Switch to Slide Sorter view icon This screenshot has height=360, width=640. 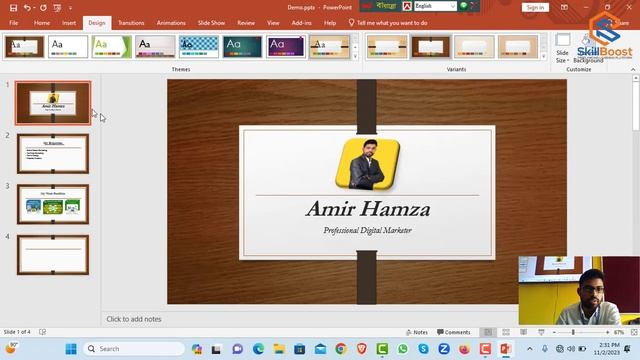click(506, 332)
